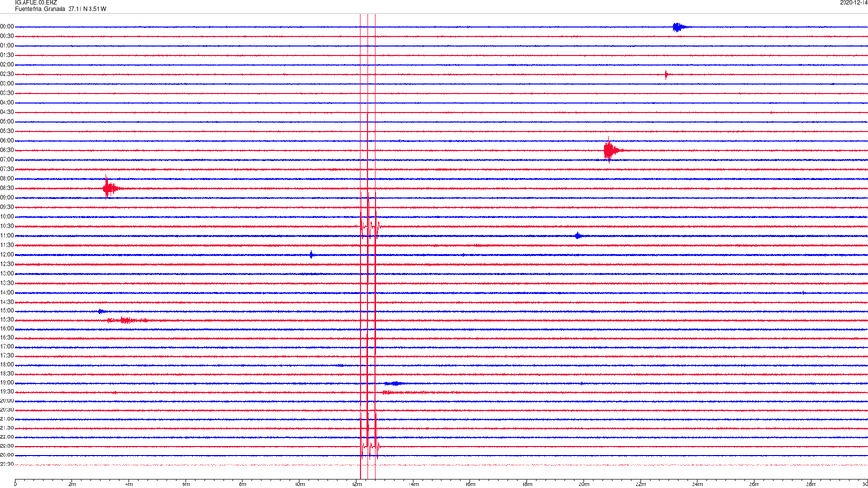Select the 10:30 time row label
868x488 pixels.
7,226
